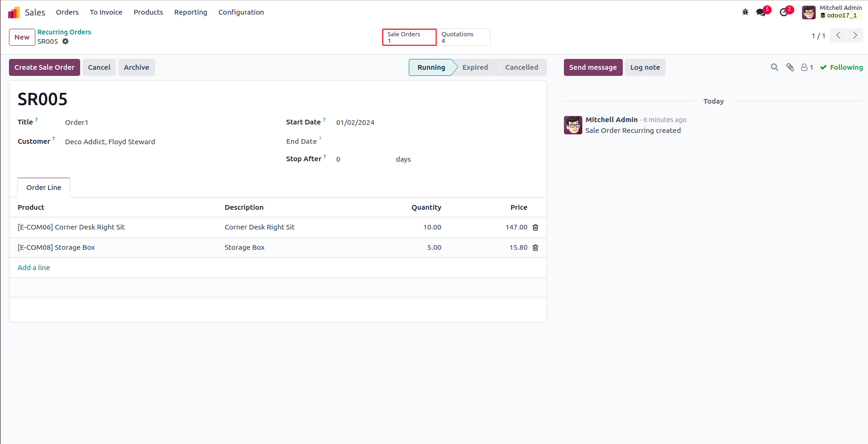Delete the Corner Desk Right Sit line
Viewport: 868px width, 444px height.
536,228
